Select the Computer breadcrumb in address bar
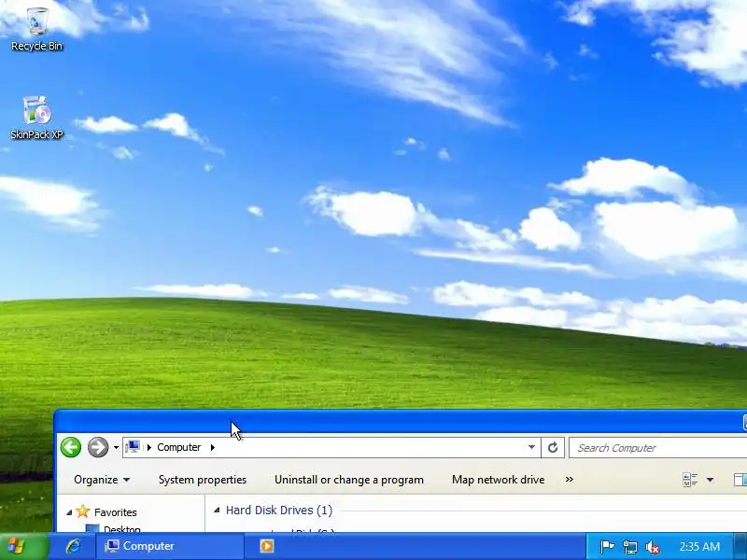Screen dimensions: 747x560 click(x=178, y=447)
